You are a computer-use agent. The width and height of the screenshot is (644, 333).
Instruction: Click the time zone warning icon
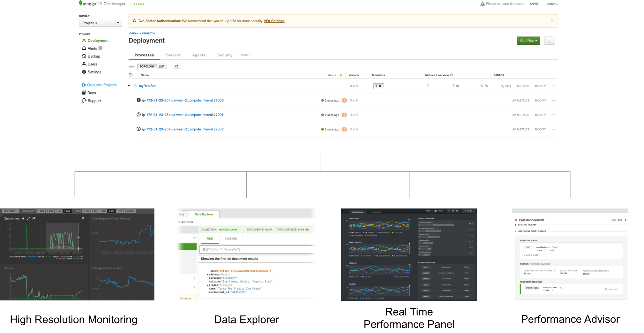pyautogui.click(x=483, y=4)
